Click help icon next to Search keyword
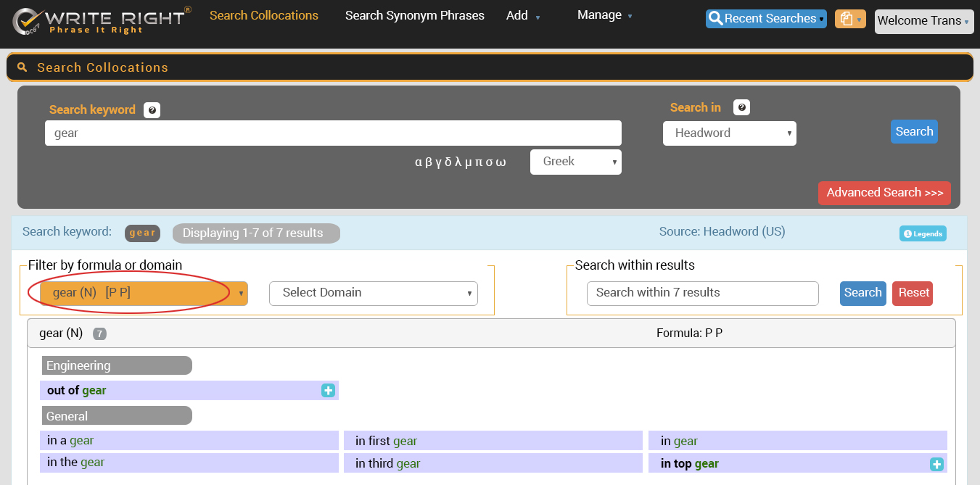Viewport: 980px width, 485px height. pyautogui.click(x=152, y=110)
